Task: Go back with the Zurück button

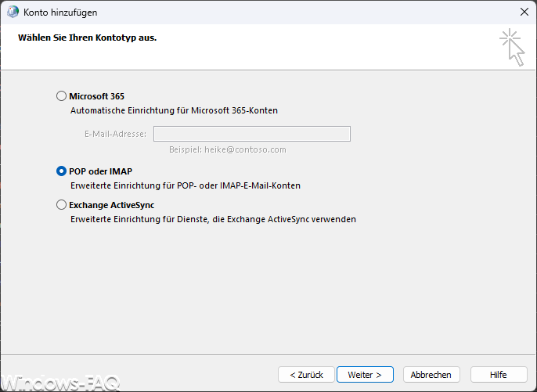Action: 306,375
